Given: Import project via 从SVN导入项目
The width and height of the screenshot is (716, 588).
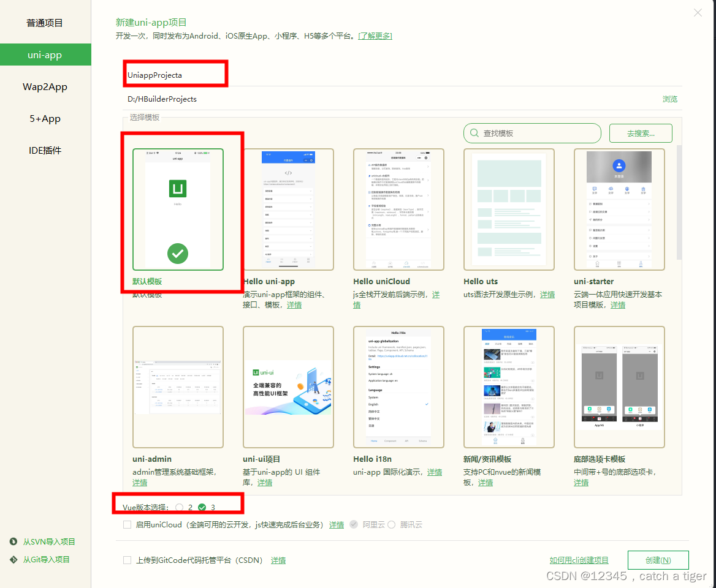Looking at the screenshot, I should click(49, 541).
